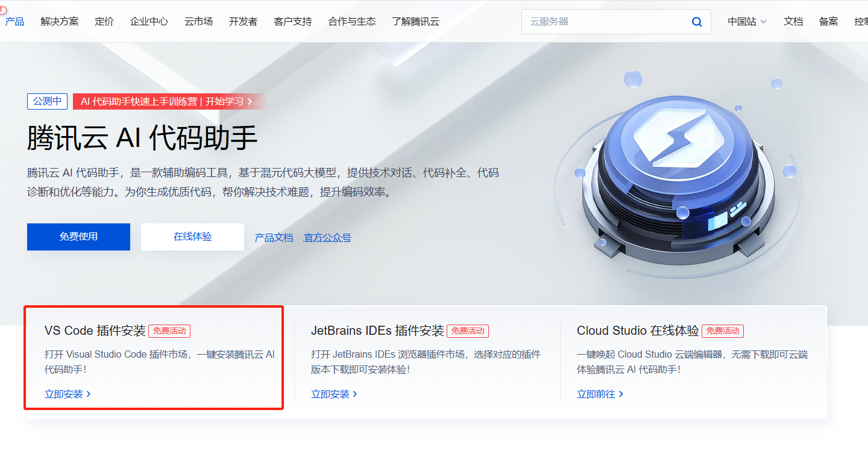Open the 云市场 menu
The height and width of the screenshot is (451, 868).
click(198, 21)
